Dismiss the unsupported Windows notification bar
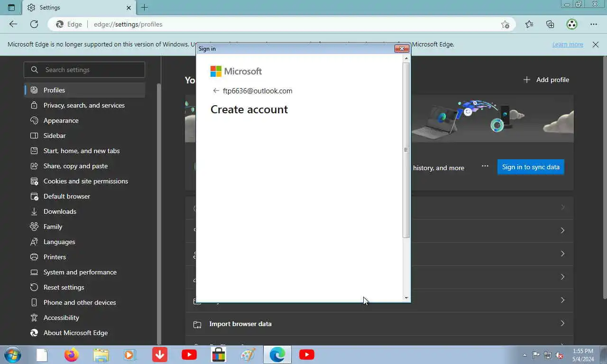The width and height of the screenshot is (607, 364). tap(596, 45)
